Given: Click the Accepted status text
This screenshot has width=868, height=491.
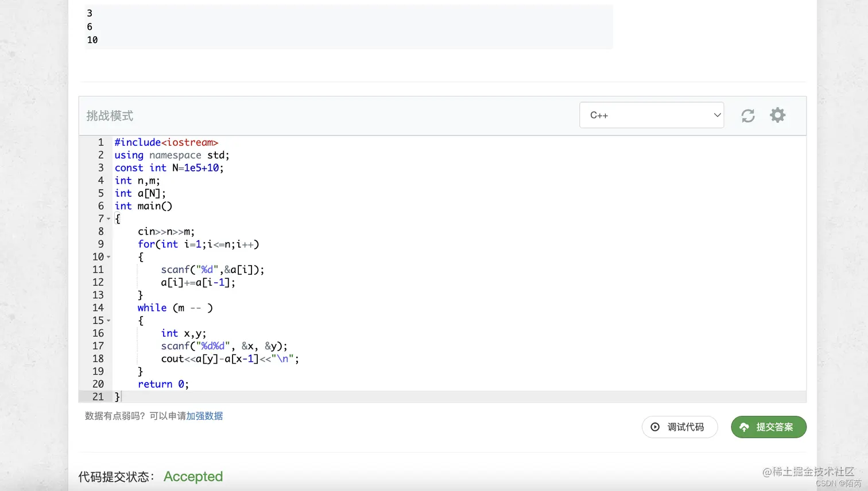Looking at the screenshot, I should (193, 476).
